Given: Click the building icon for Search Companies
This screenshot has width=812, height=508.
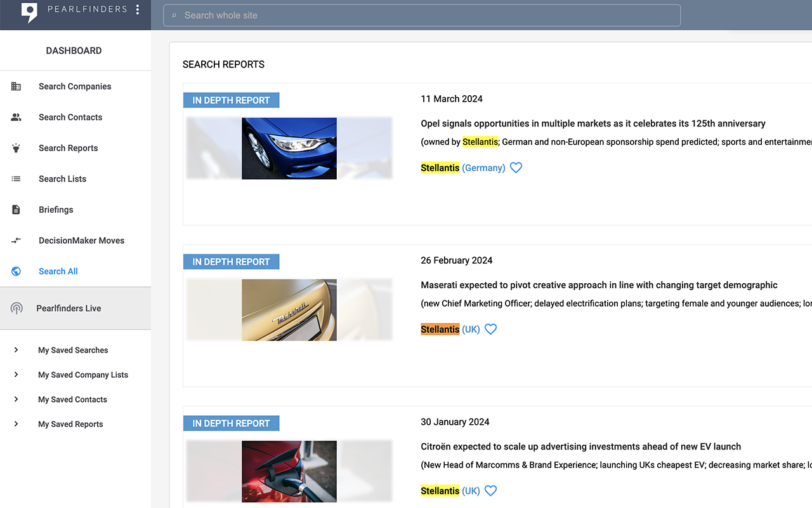Looking at the screenshot, I should pos(16,86).
